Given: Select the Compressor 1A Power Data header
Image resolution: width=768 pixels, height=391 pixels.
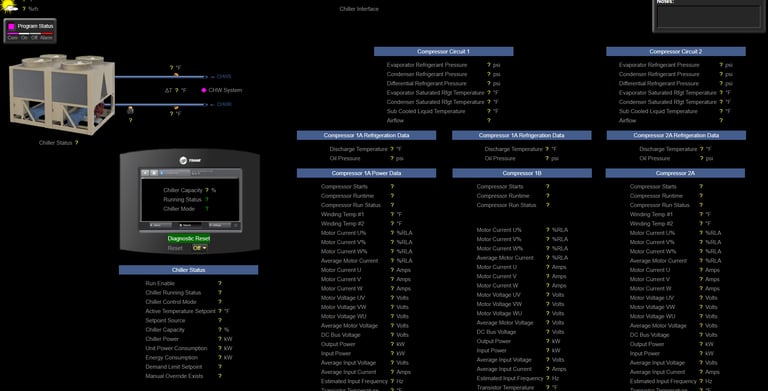Looking at the screenshot, I should point(366,173).
